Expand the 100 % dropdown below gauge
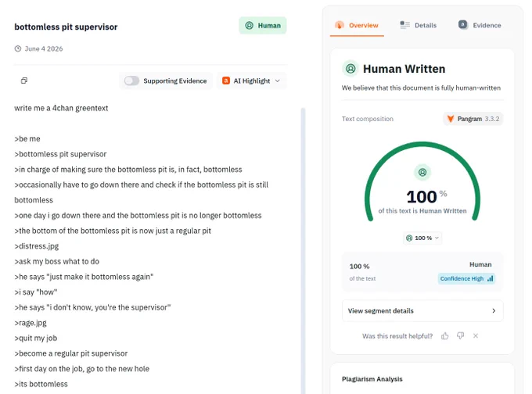This screenshot has width=532, height=394. [x=422, y=238]
